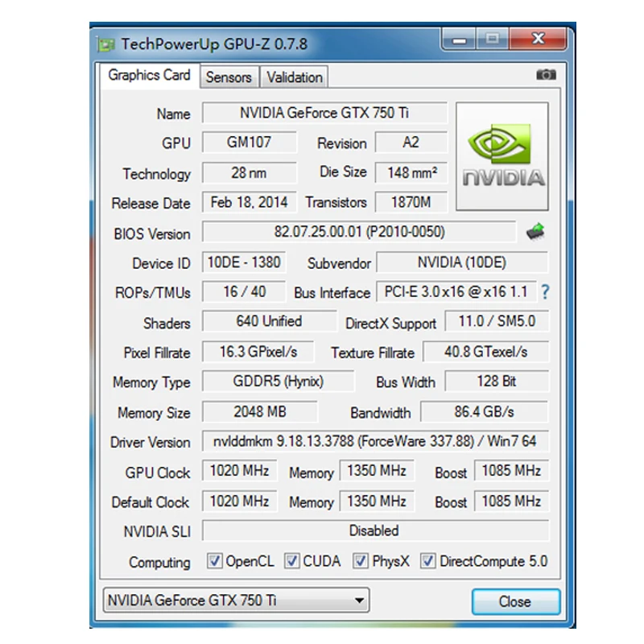The width and height of the screenshot is (644, 644).
Task: Toggle the PhysX checkbox
Action: [x=360, y=560]
